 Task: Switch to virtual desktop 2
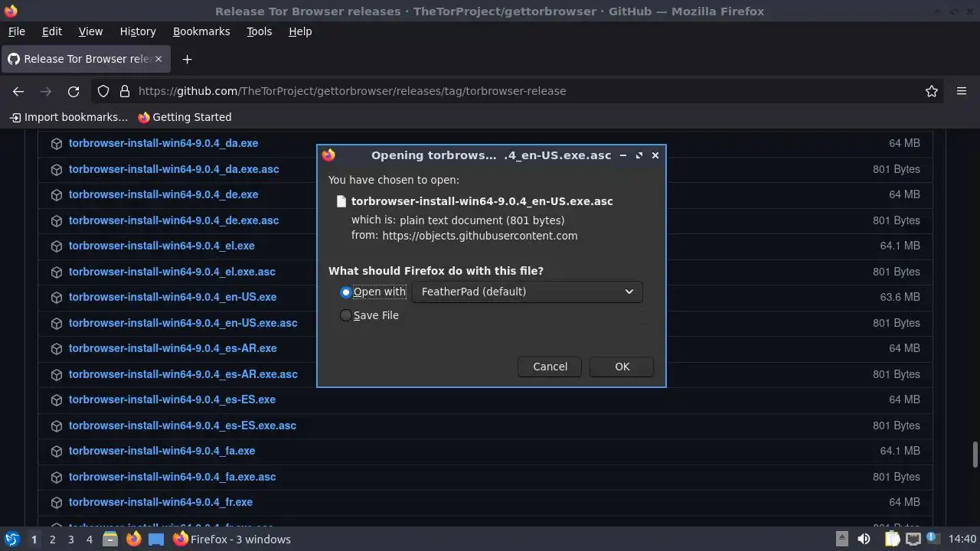pyautogui.click(x=52, y=540)
